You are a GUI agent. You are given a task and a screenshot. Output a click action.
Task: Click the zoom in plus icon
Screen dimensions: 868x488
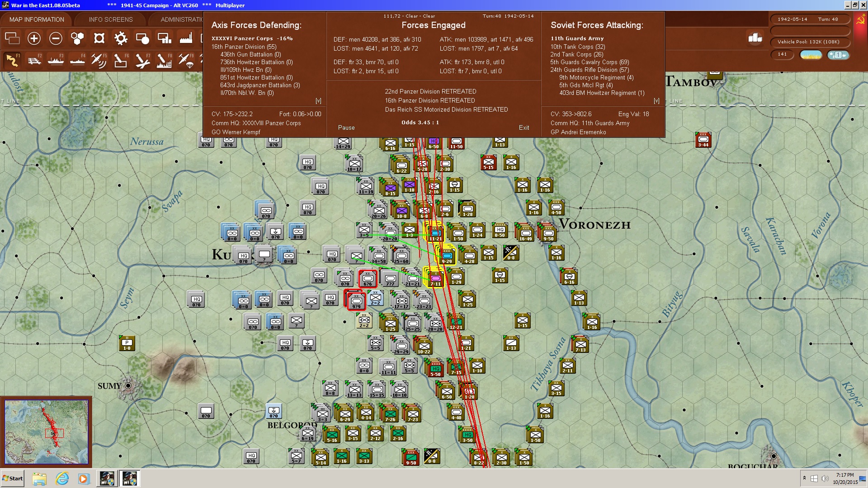tap(34, 38)
